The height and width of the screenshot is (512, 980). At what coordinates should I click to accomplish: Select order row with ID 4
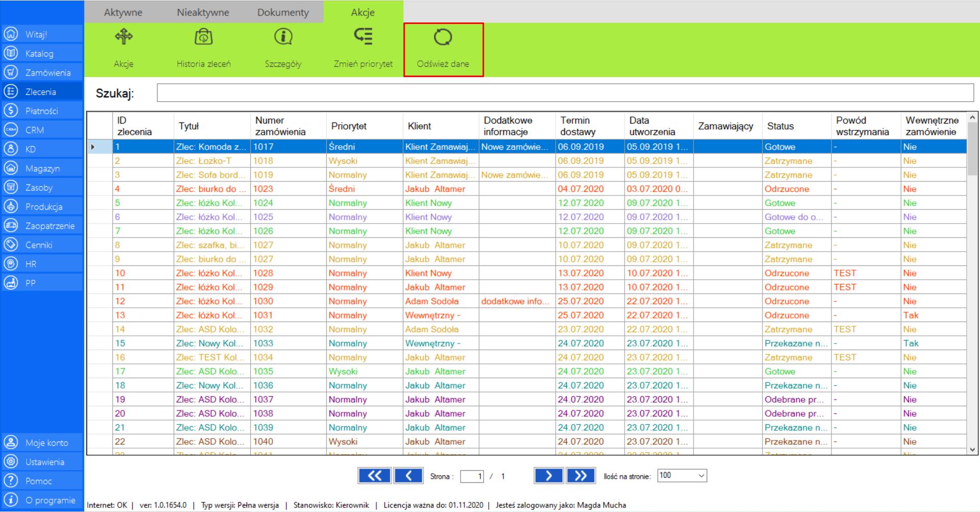click(527, 189)
